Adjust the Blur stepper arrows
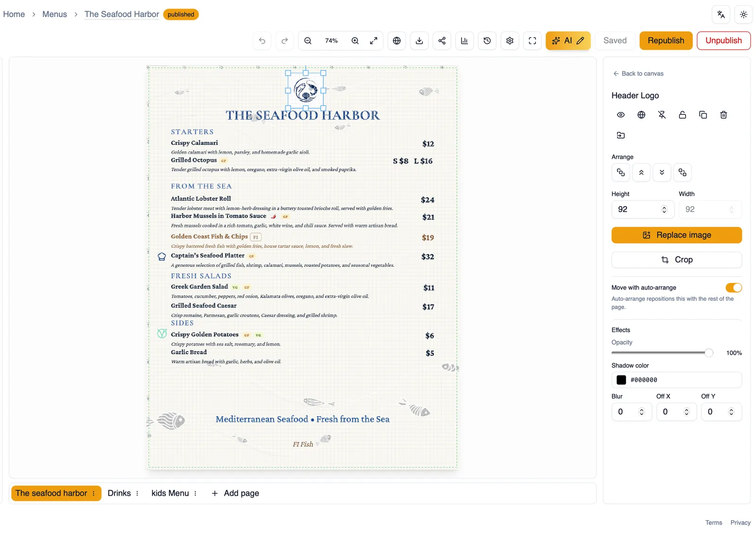This screenshot has height=533, width=756. click(642, 412)
